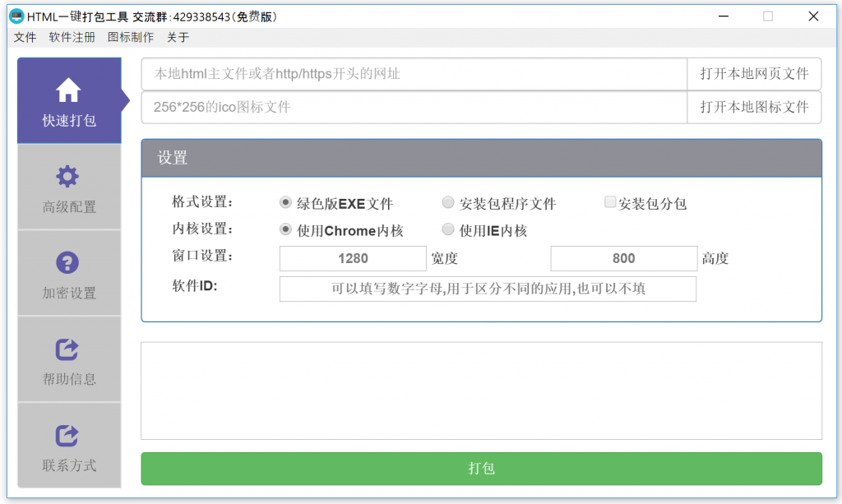Enable the 安装包分包 checkbox
The width and height of the screenshot is (842, 504).
point(610,201)
